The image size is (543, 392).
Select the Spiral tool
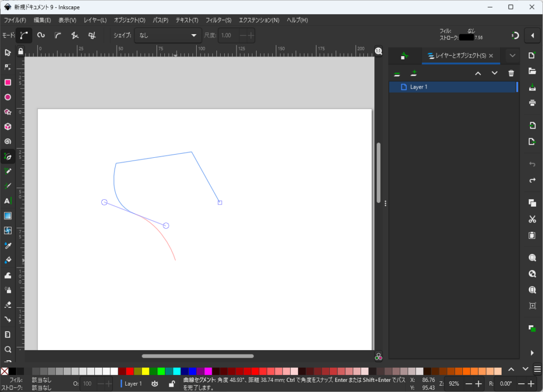click(x=7, y=141)
